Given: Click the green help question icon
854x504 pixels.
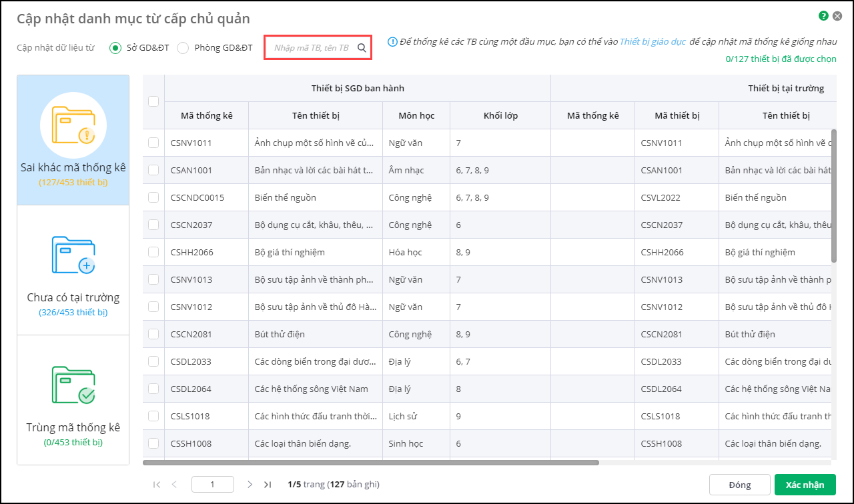Looking at the screenshot, I should pos(823,15).
